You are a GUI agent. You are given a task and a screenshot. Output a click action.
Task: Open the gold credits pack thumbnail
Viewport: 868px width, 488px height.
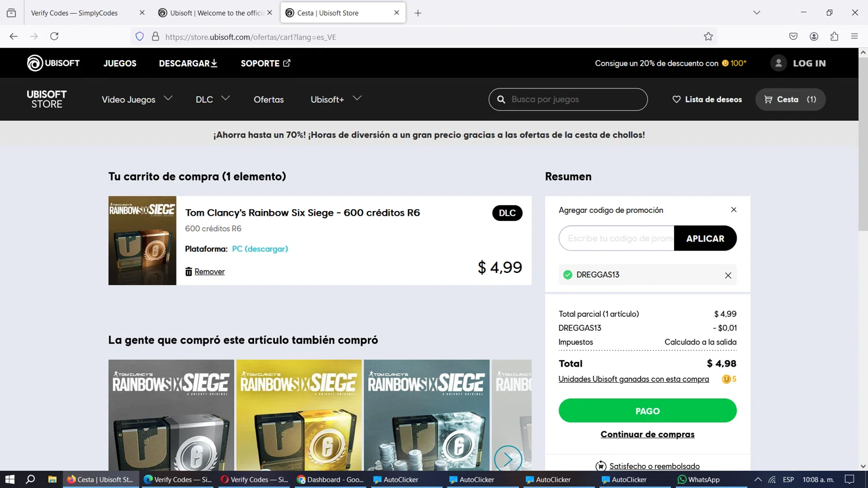click(x=299, y=415)
